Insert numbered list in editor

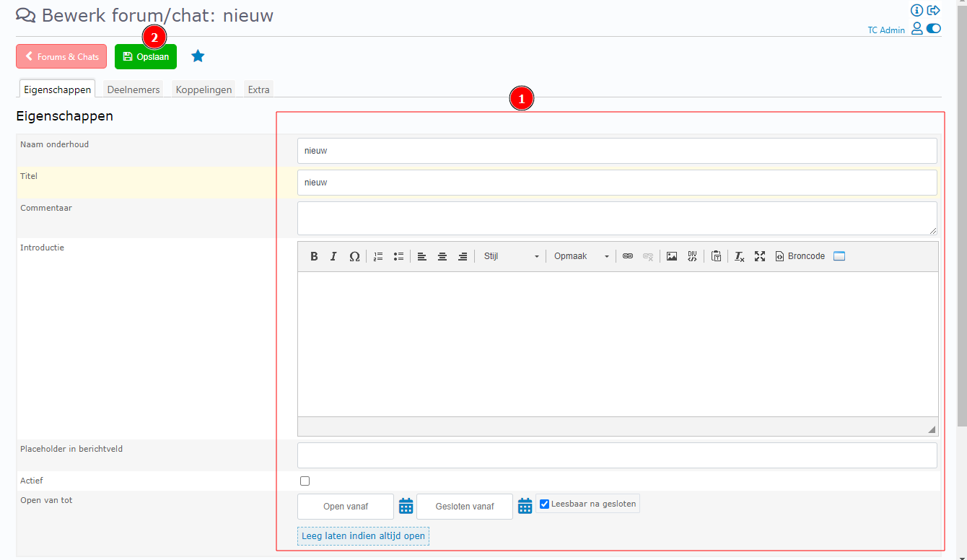click(x=378, y=256)
